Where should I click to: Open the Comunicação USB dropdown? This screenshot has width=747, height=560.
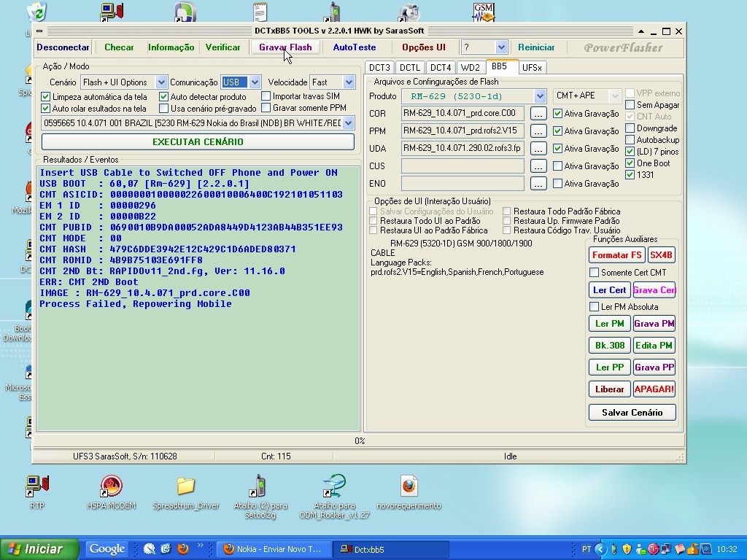(255, 82)
